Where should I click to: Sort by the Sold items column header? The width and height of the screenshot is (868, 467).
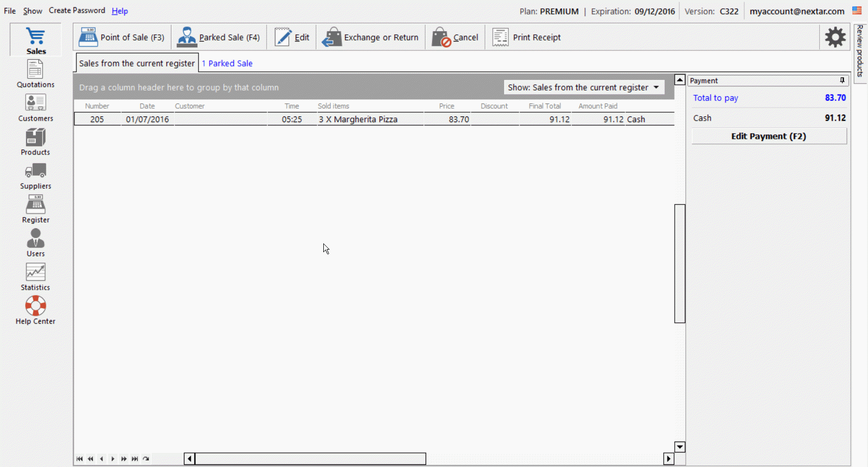[x=370, y=106]
